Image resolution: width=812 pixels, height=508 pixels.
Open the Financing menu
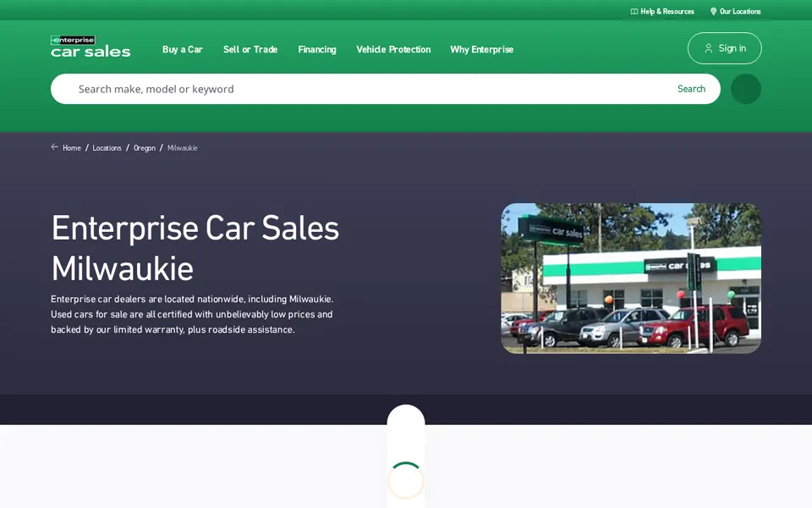pyautogui.click(x=317, y=49)
